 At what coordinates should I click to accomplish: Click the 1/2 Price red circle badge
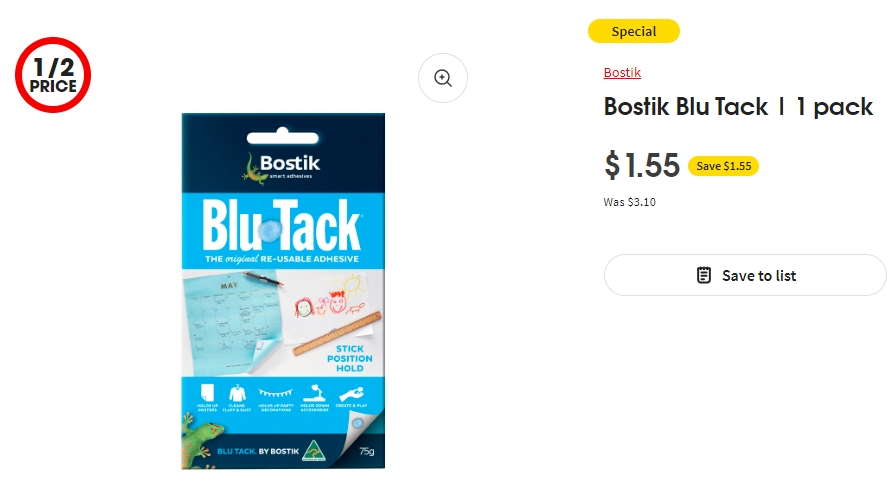coord(53,74)
